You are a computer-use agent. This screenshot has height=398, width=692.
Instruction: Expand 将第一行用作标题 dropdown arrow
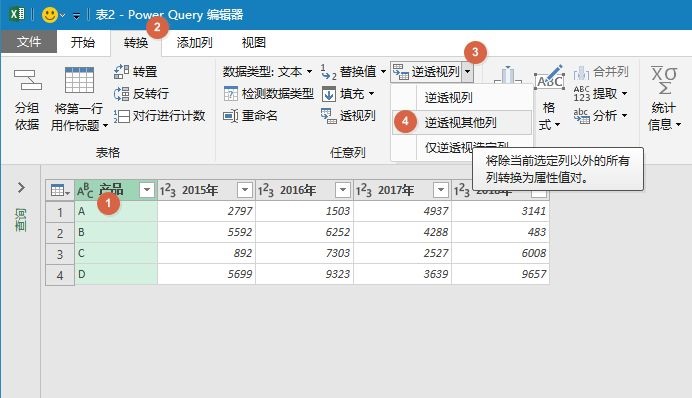coord(105,126)
